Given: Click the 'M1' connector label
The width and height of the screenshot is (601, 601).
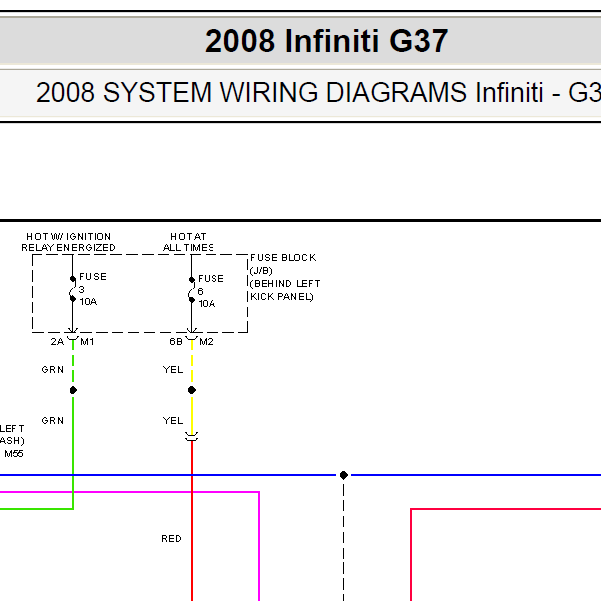Looking at the screenshot, I should (x=87, y=342).
